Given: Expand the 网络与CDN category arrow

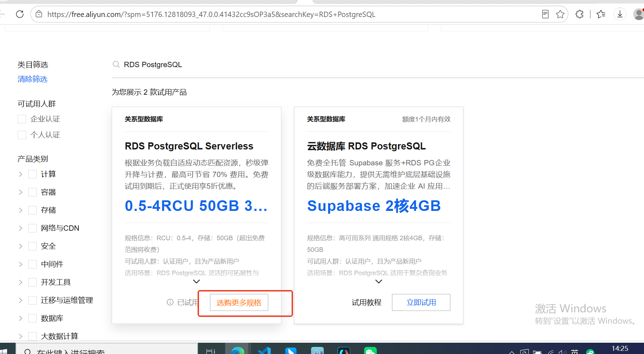Looking at the screenshot, I should coord(21,228).
